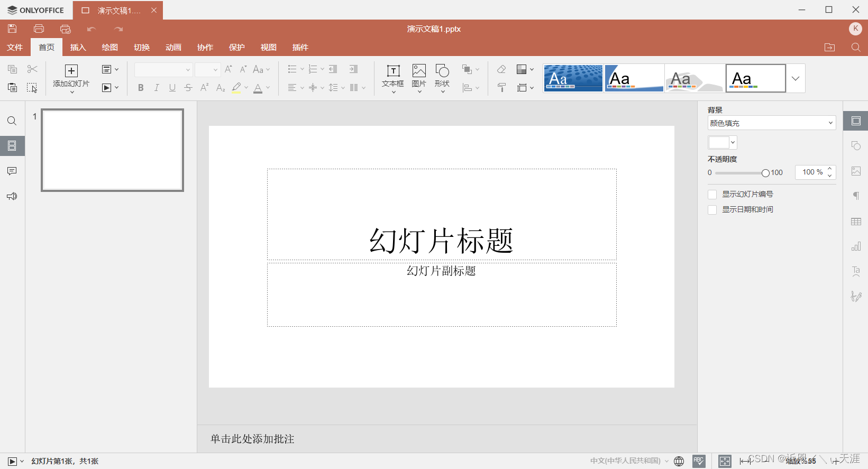This screenshot has height=469, width=868.
Task: Redo the last action
Action: (118, 29)
